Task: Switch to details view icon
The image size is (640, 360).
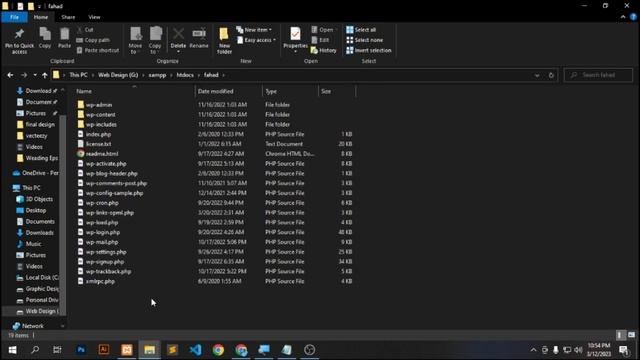Action: 620,335
